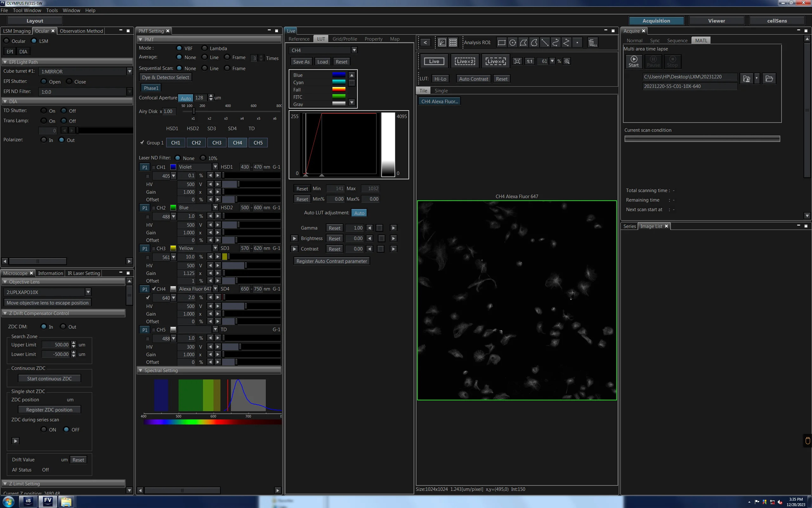The width and height of the screenshot is (812, 508).
Task: Set the image zoom to 1:1
Action: (x=529, y=61)
